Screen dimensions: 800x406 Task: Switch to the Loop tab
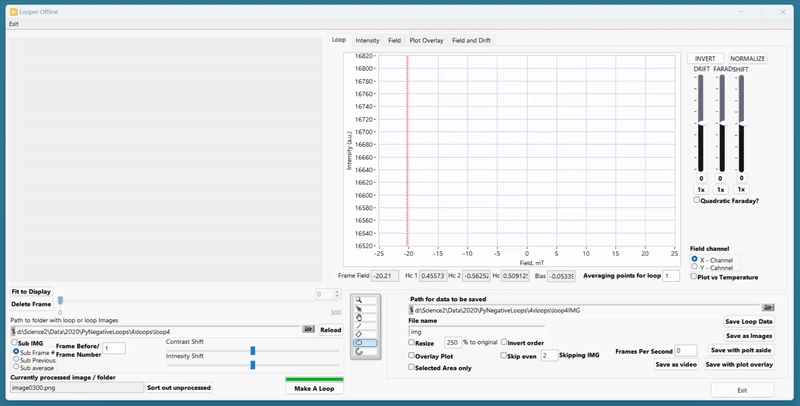tap(339, 40)
